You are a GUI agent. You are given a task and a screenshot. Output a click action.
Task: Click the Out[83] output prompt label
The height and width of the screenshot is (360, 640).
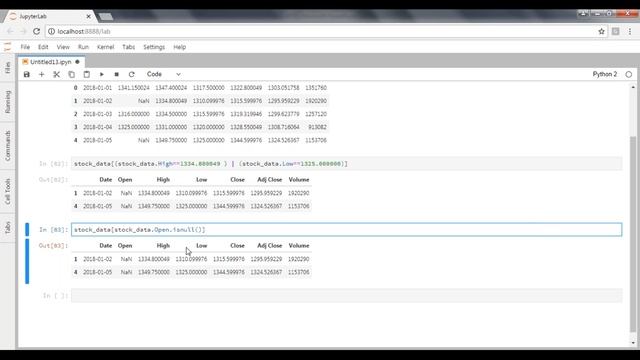[53, 246]
